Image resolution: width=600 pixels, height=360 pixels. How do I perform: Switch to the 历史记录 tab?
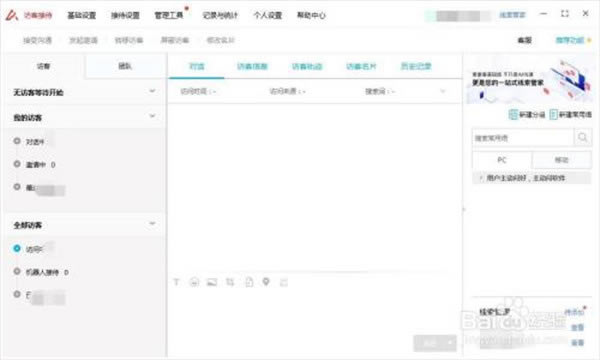click(x=416, y=67)
